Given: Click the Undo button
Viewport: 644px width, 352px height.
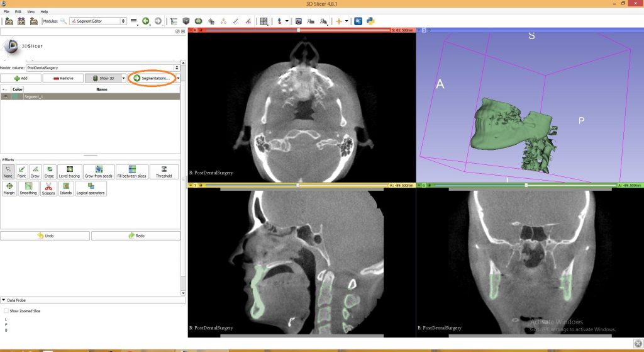Looking at the screenshot, I should pyautogui.click(x=45, y=236).
